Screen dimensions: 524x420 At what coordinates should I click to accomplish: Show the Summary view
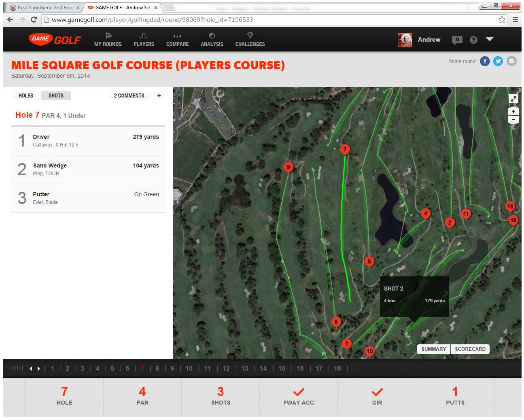[433, 349]
